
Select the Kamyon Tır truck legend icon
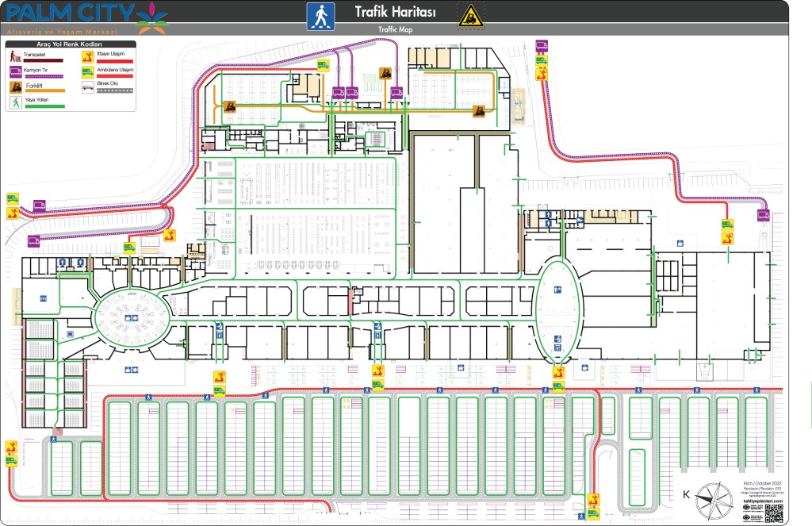click(14, 71)
